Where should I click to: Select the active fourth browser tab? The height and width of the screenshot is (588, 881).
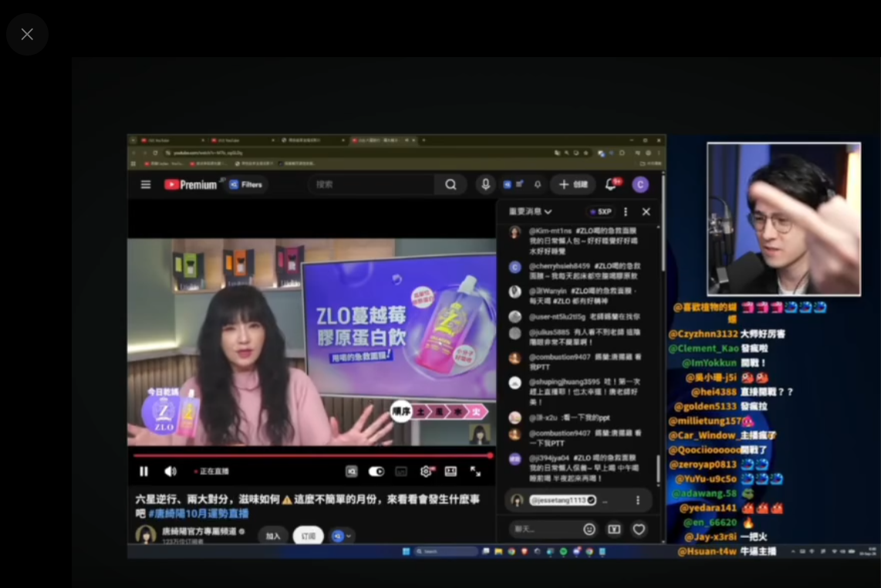coord(383,140)
